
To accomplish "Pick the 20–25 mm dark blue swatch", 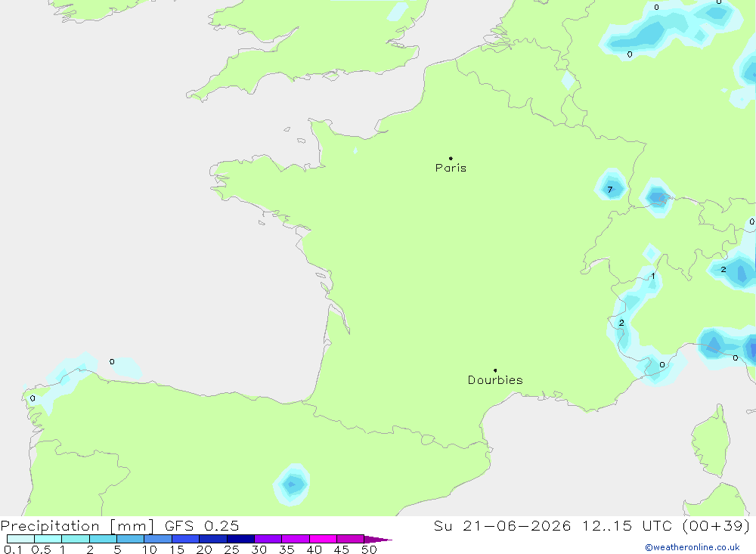I will pos(213,539).
